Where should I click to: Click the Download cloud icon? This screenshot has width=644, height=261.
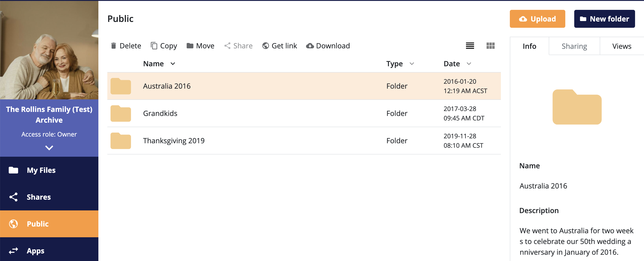click(310, 46)
